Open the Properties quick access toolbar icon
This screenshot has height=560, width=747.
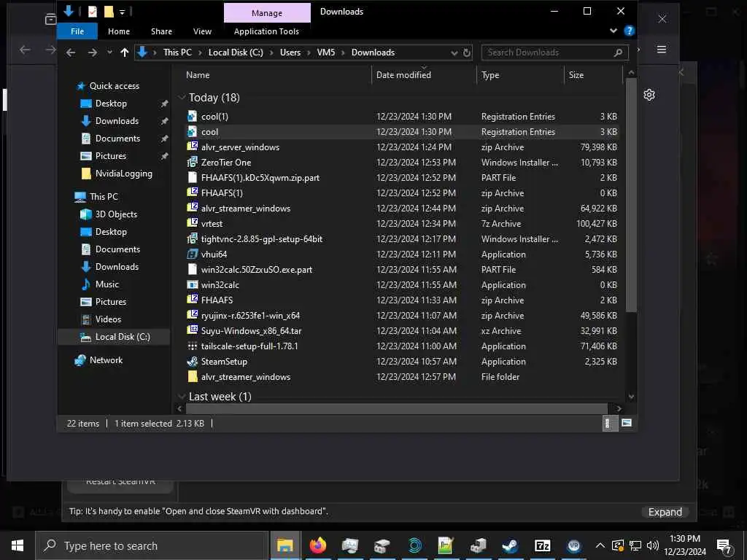coord(93,12)
